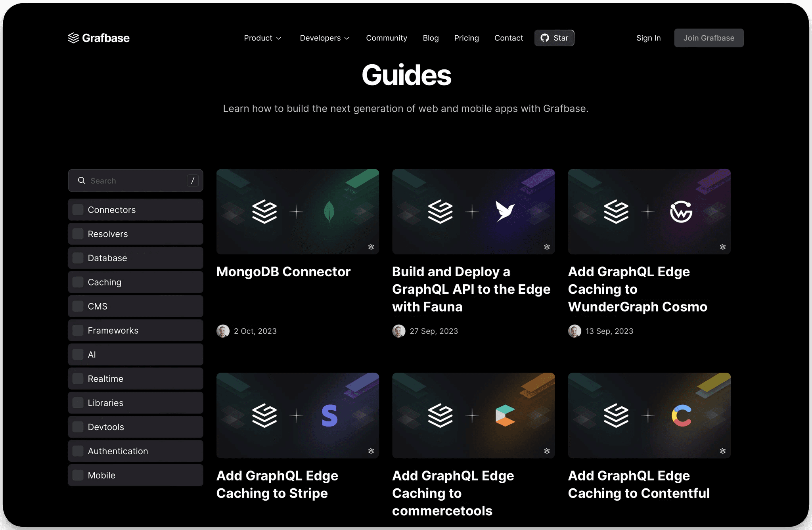Select the Mobile filter checkbox
The image size is (812, 530).
click(78, 476)
